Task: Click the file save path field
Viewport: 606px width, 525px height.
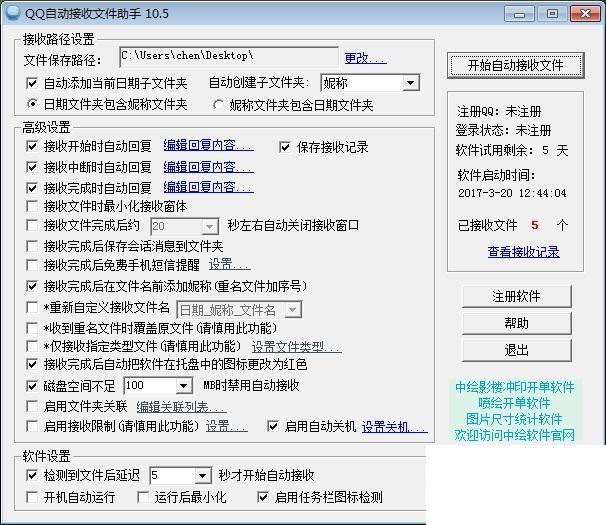Action: click(229, 57)
